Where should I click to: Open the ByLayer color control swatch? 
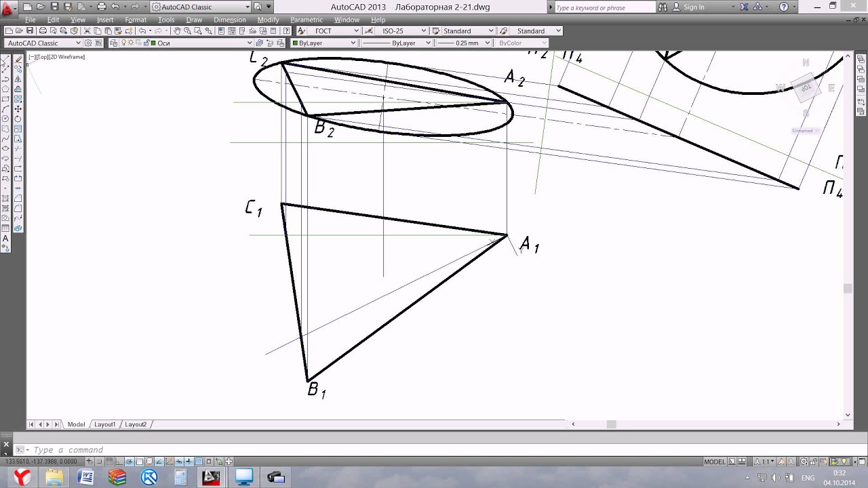[x=323, y=43]
